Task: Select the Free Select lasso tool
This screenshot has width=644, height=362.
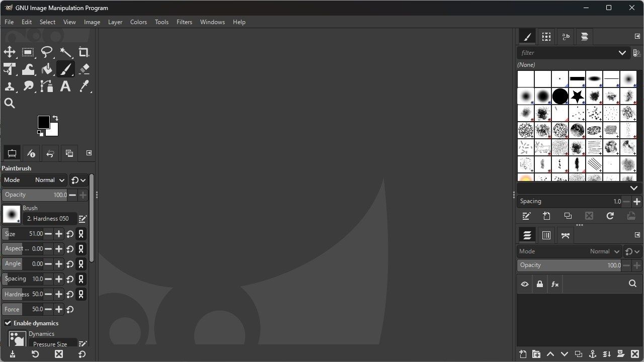Action: point(47,52)
